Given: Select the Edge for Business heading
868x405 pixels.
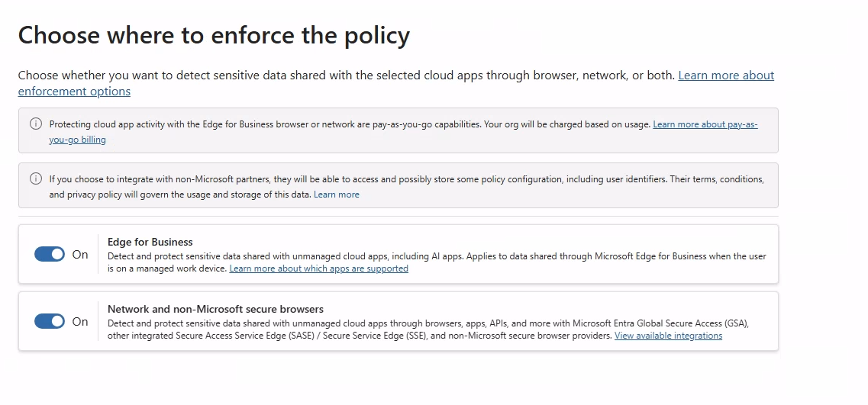Looking at the screenshot, I should (x=150, y=242).
